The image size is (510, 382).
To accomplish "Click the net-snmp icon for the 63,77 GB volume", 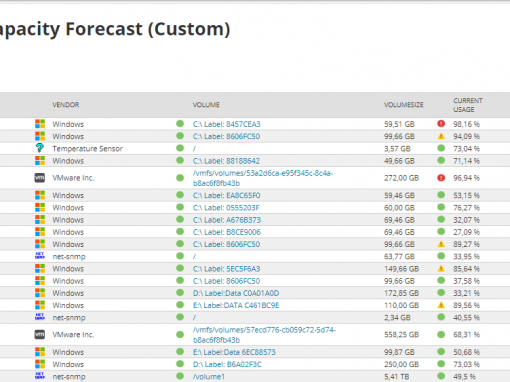I will coord(40,256).
